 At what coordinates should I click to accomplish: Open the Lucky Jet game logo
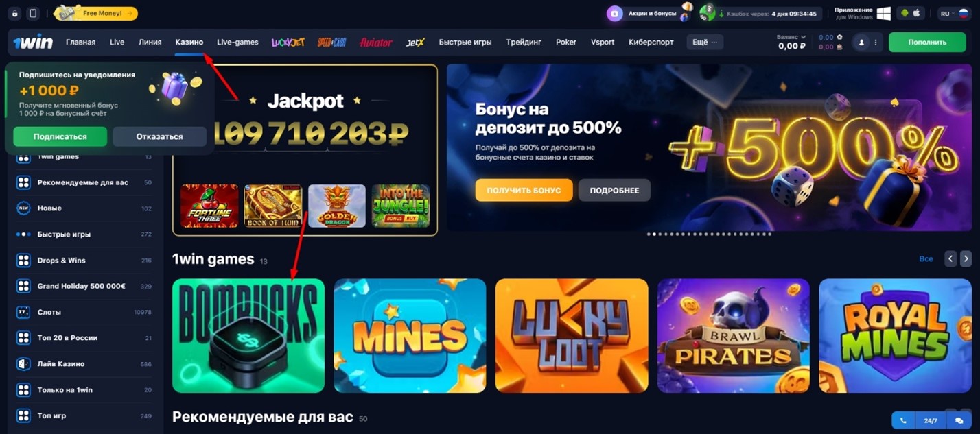pos(288,43)
